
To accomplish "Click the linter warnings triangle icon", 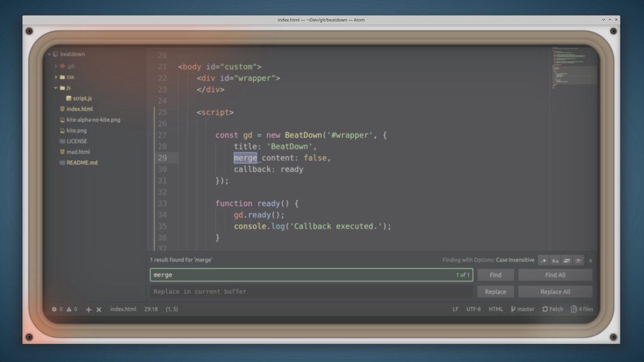I will (71, 309).
